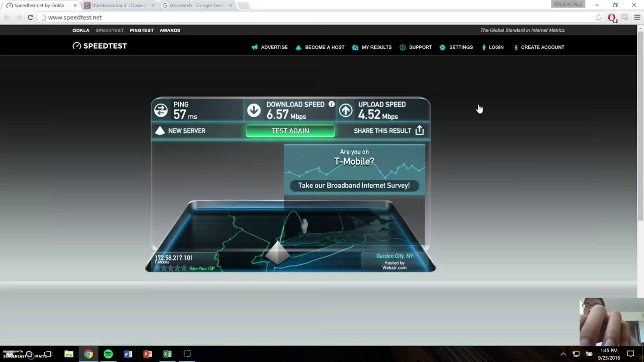Click the Support lifebuoy icon
The height and width of the screenshot is (362, 644).
coord(403,47)
